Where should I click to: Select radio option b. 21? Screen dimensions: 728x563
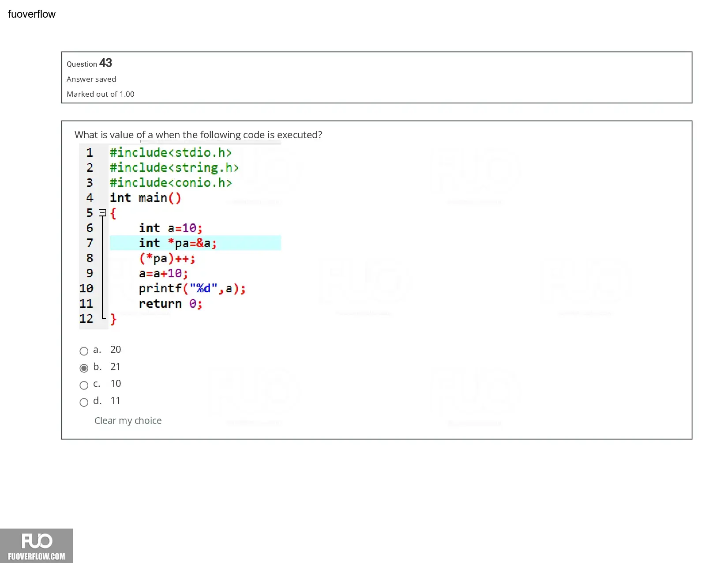click(x=84, y=368)
